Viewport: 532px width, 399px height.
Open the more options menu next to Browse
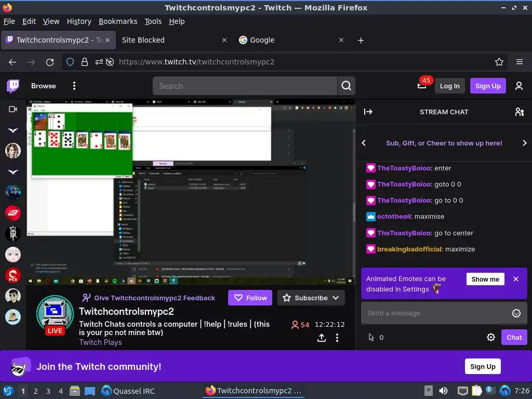coord(74,86)
